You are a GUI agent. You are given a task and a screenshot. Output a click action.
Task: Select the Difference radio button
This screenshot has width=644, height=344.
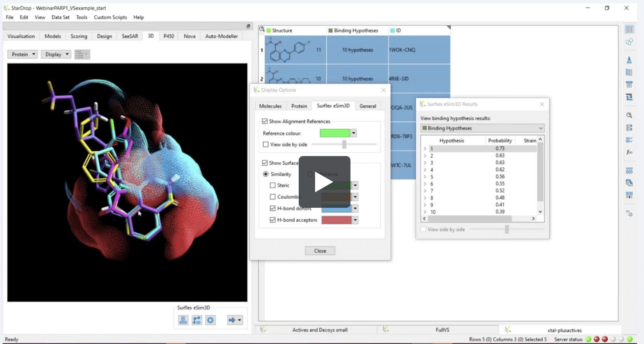(x=310, y=174)
